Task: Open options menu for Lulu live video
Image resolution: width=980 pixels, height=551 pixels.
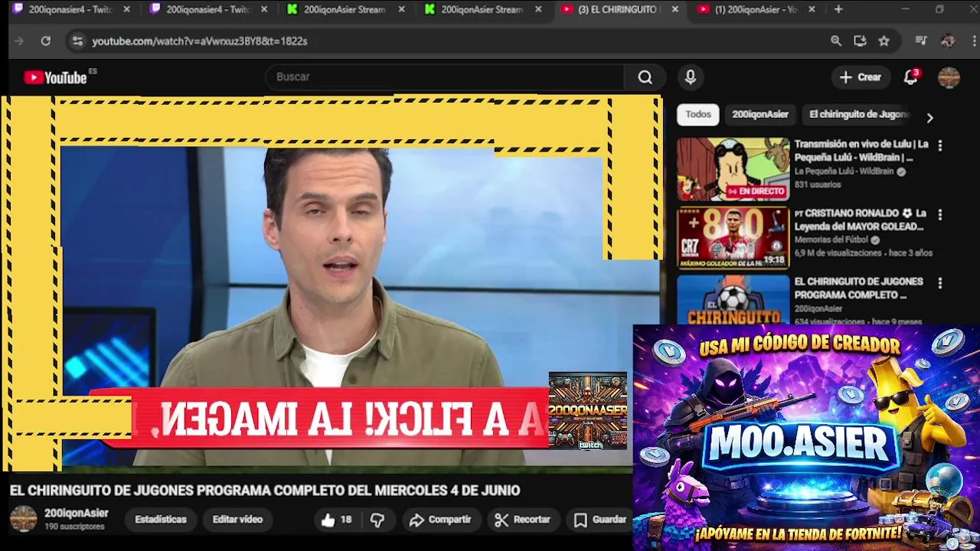Action: click(940, 145)
